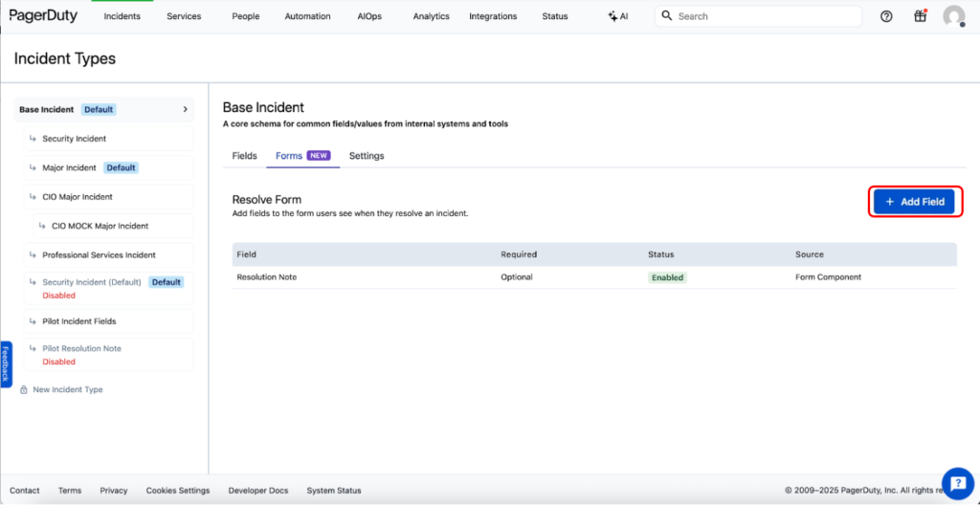The image size is (980, 505).
Task: Click the gift box what's new icon
Action: tap(920, 16)
